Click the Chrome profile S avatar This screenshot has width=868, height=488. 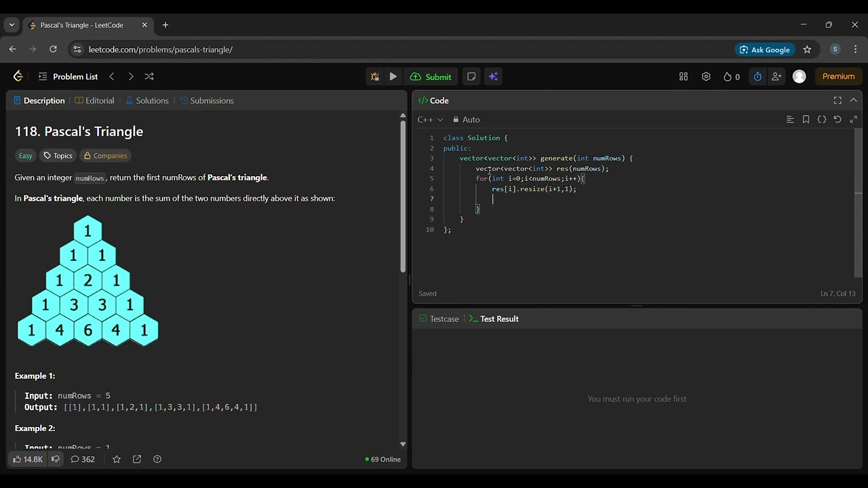(x=835, y=49)
